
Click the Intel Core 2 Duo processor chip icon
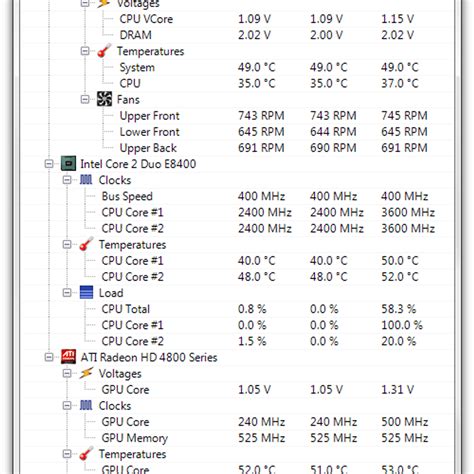[x=68, y=164]
